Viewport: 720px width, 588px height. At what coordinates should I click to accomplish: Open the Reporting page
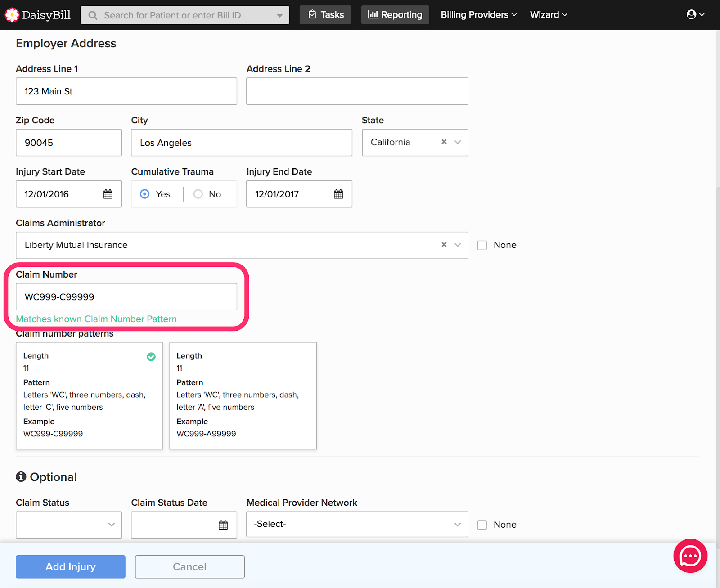tap(395, 15)
